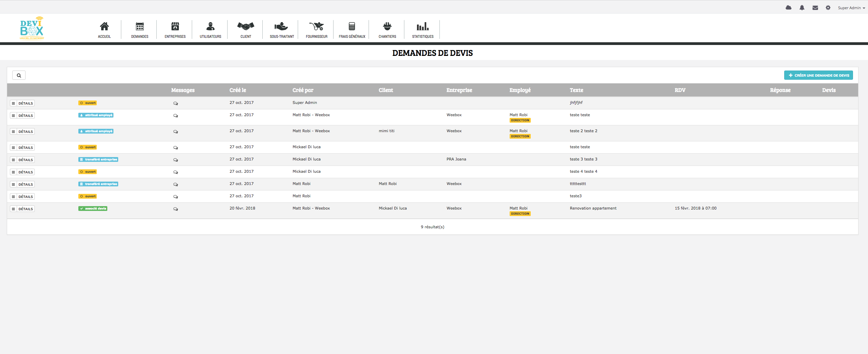Screen dimensions: 868x354
Task: Open messages icon for teste 2 teste 2 row
Action: (175, 132)
